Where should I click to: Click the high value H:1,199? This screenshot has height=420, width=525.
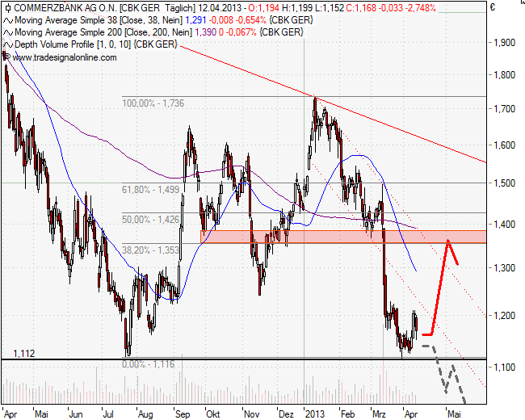(297, 8)
